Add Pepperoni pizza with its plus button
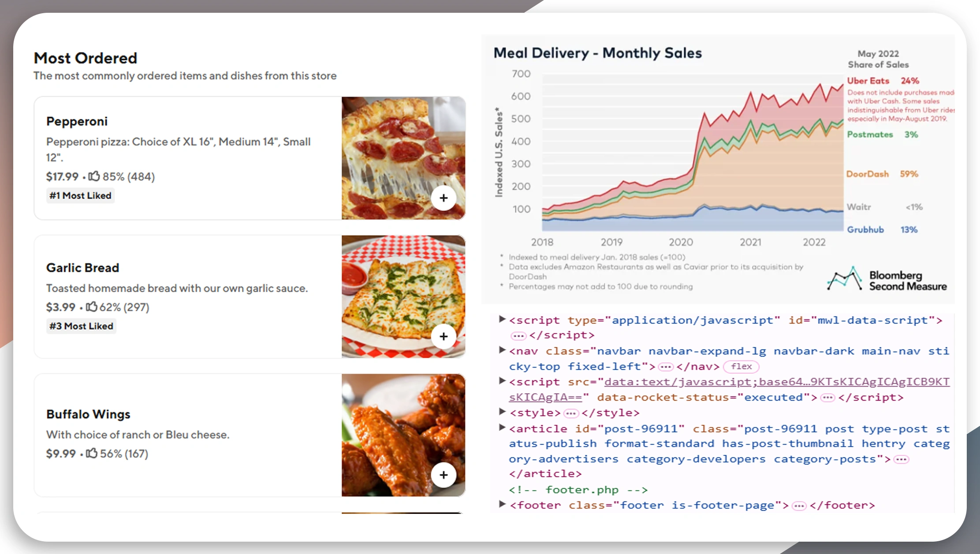 click(x=443, y=198)
